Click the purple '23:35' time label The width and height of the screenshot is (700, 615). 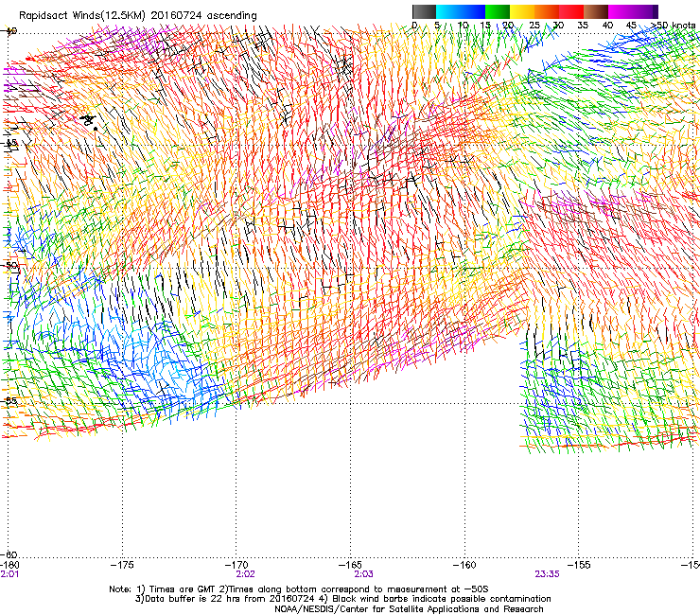pyautogui.click(x=547, y=574)
